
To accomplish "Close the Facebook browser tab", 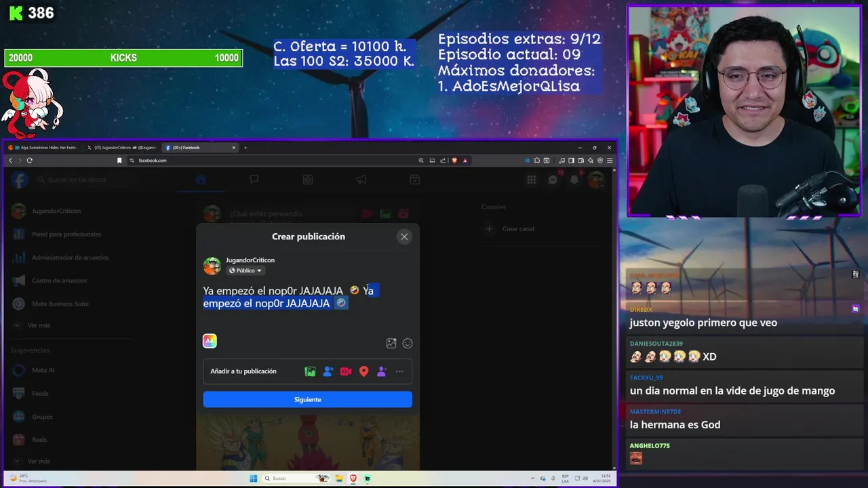I will 234,147.
